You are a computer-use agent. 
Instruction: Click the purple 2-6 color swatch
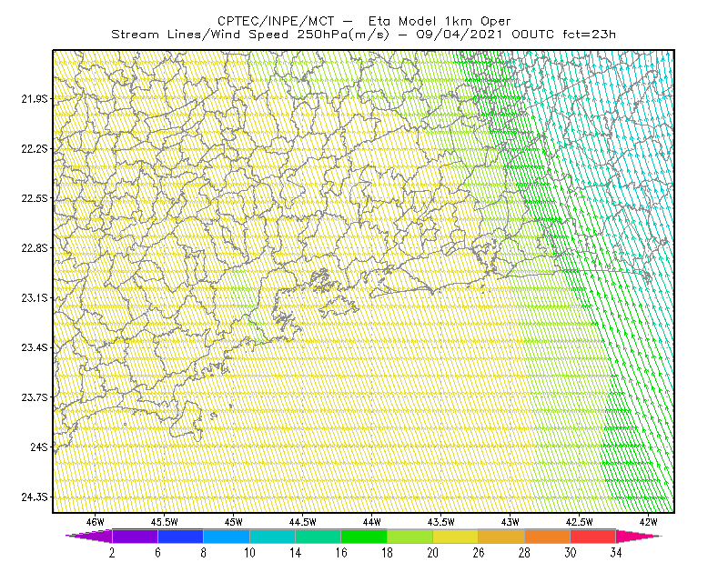[135, 536]
